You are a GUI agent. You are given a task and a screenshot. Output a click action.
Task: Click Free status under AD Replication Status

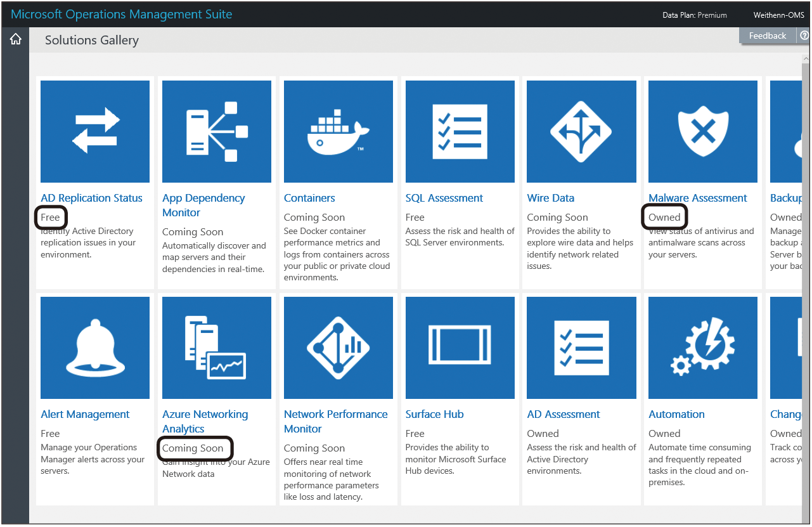(x=50, y=217)
